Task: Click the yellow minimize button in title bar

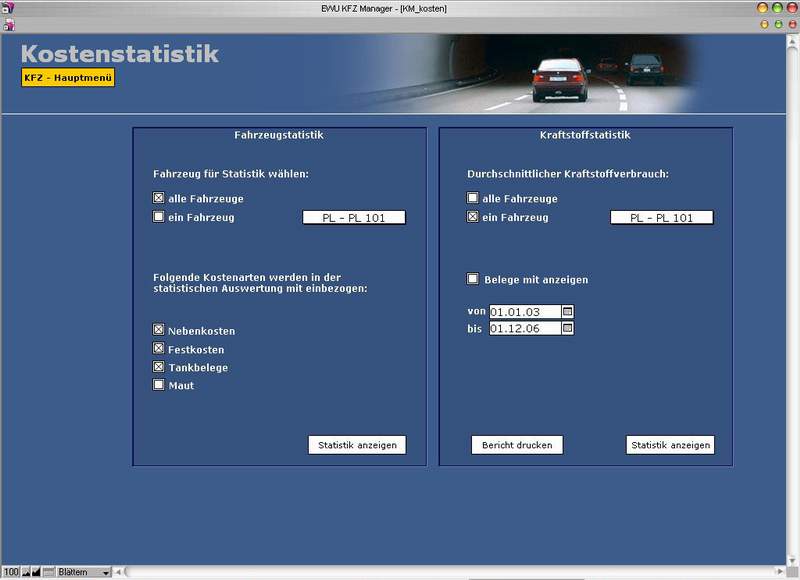Action: 763,8
